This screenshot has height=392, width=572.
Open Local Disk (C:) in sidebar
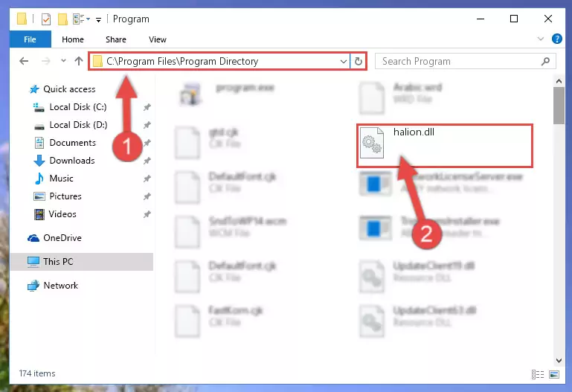pyautogui.click(x=77, y=107)
